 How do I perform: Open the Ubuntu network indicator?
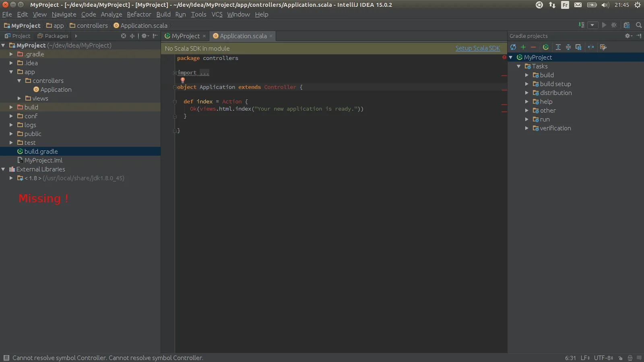552,5
